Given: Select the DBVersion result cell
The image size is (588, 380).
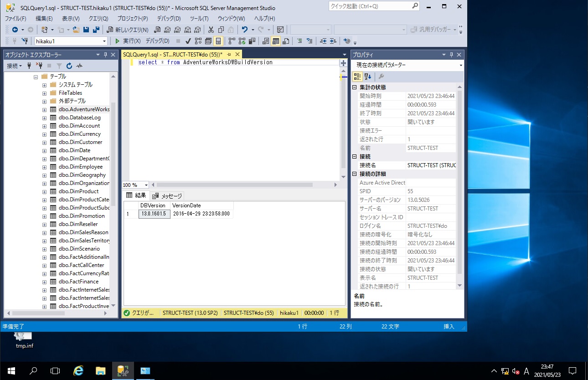Looking at the screenshot, I should [x=154, y=214].
